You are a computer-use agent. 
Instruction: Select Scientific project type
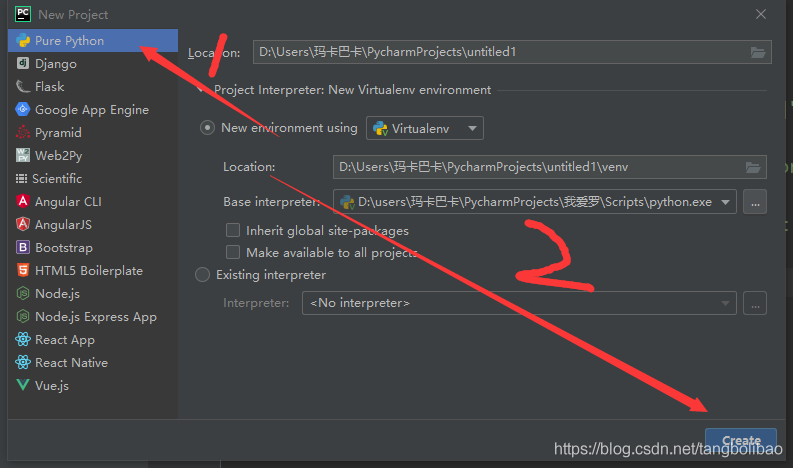click(93, 179)
